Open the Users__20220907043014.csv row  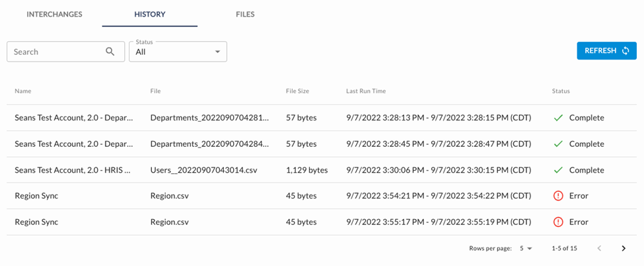[203, 170]
